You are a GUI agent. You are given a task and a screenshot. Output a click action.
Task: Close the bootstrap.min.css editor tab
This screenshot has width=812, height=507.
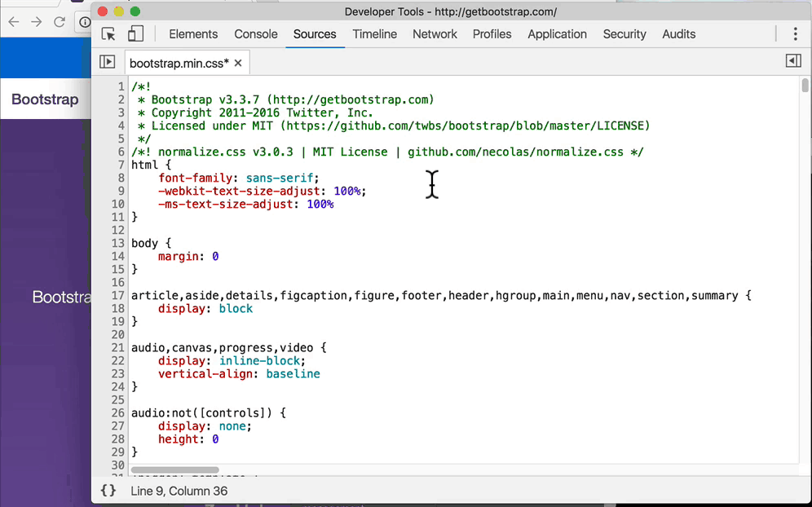pos(237,61)
